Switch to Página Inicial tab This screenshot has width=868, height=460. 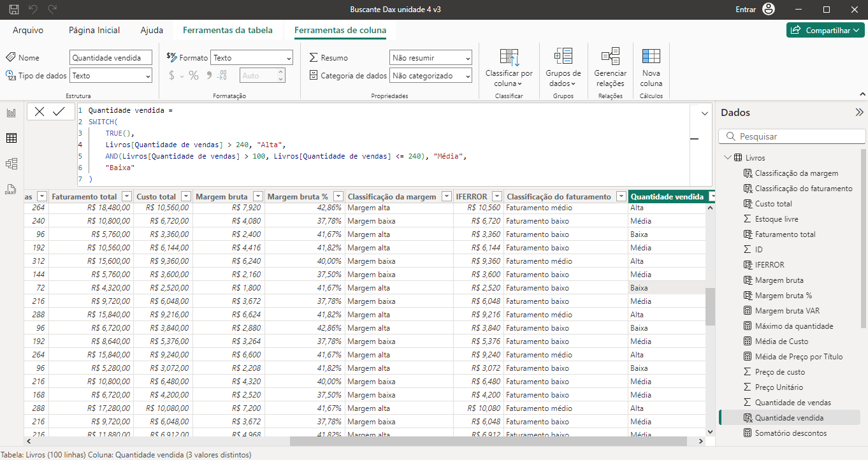pyautogui.click(x=94, y=30)
